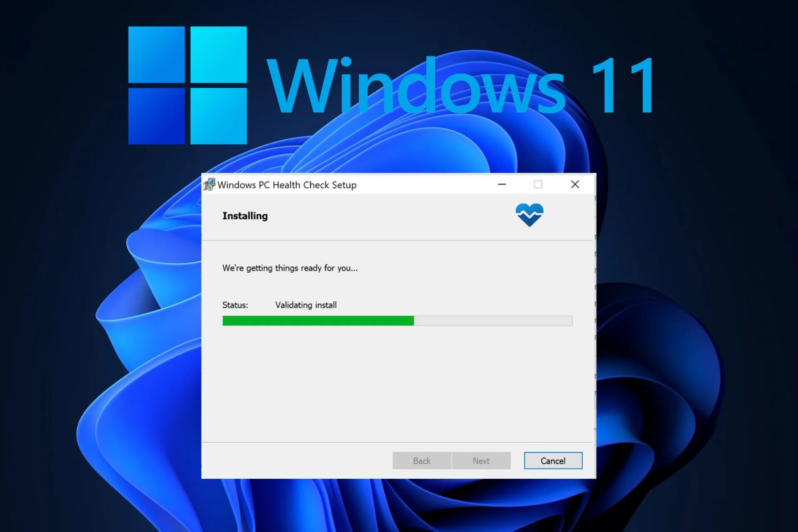Click 'We're getting things ready for you...' text

pyautogui.click(x=290, y=268)
